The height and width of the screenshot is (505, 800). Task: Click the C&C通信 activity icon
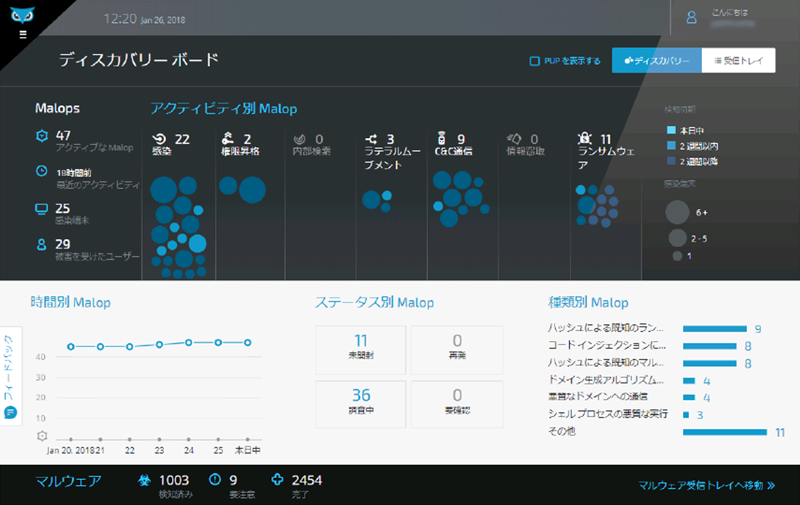pyautogui.click(x=443, y=139)
